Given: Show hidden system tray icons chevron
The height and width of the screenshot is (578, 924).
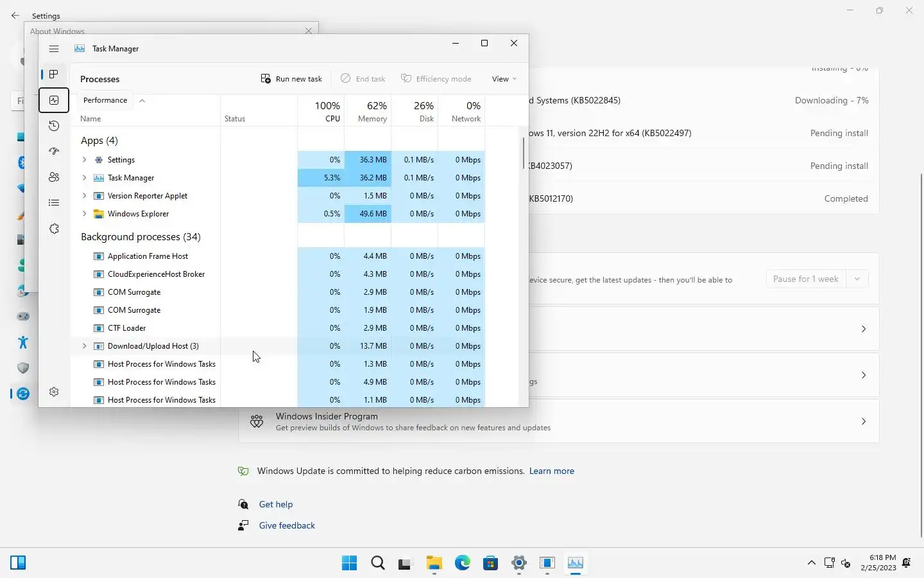Looking at the screenshot, I should click(812, 563).
